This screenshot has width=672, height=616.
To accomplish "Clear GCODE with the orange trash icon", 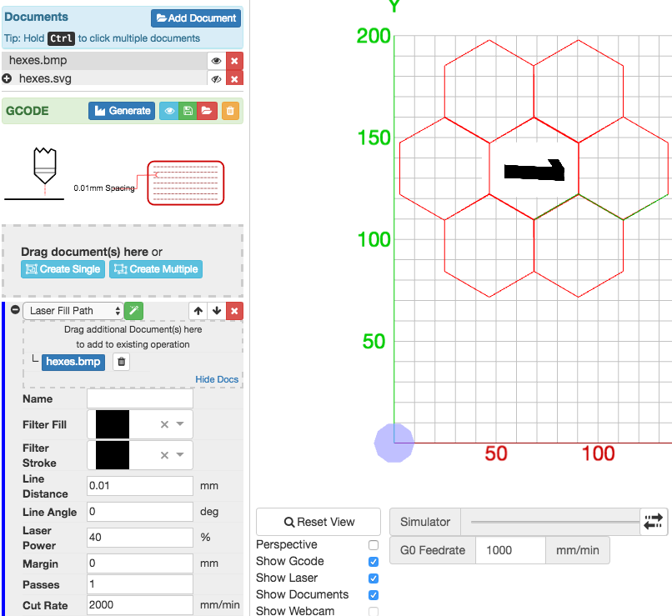I will tap(230, 111).
